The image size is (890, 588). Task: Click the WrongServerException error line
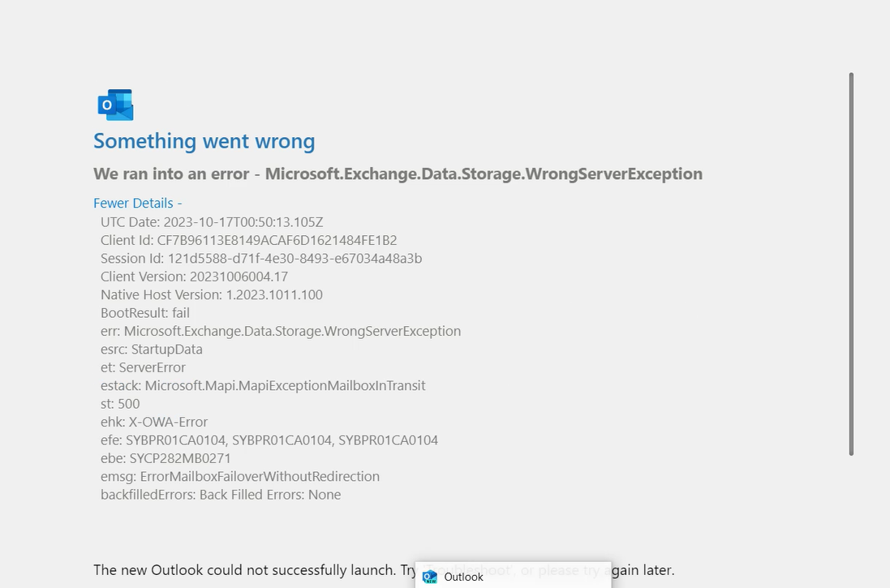[281, 331]
